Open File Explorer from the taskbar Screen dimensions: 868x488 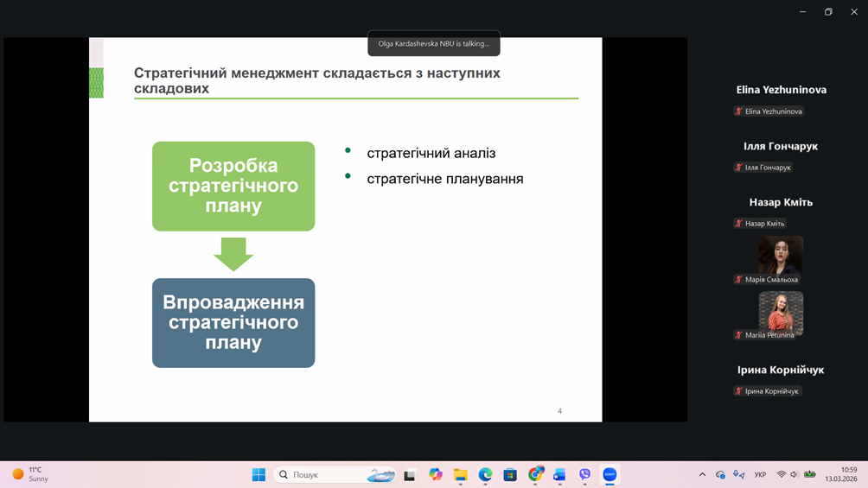click(x=460, y=474)
